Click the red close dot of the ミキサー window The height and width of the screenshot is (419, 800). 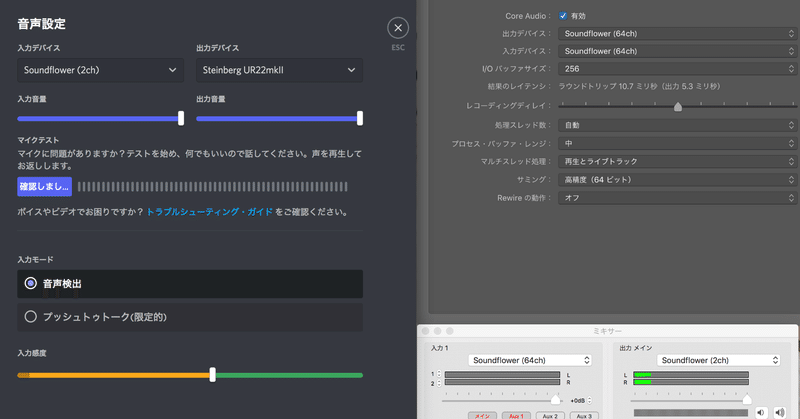point(426,331)
